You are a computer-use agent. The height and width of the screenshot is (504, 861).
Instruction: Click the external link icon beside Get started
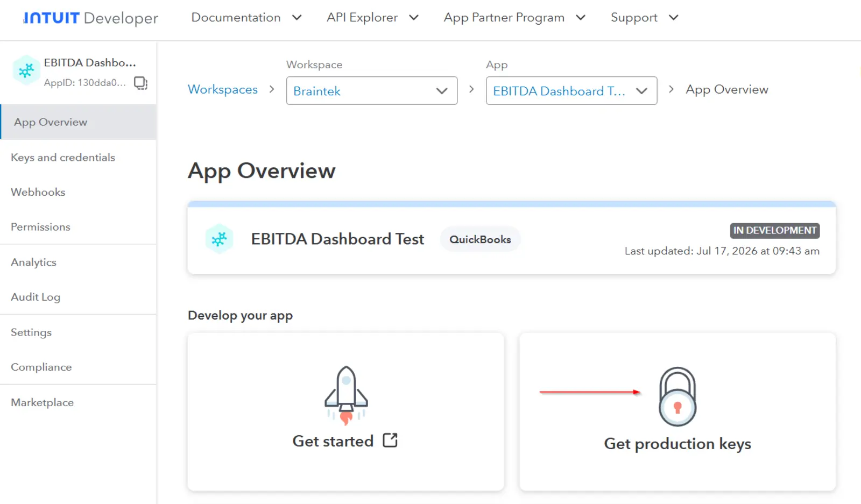[x=390, y=441]
